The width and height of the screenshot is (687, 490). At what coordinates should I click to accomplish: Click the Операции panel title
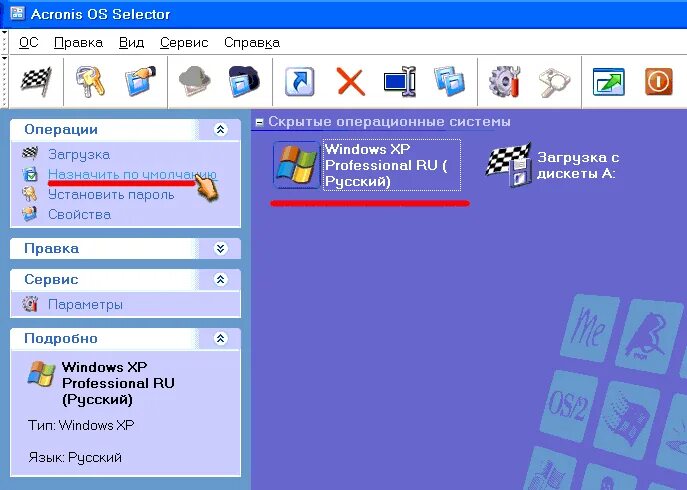click(61, 129)
